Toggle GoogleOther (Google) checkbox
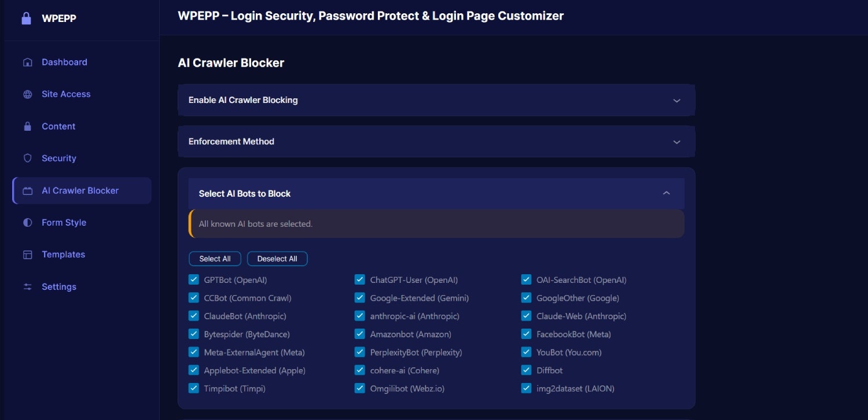The height and width of the screenshot is (420, 868). (x=526, y=298)
